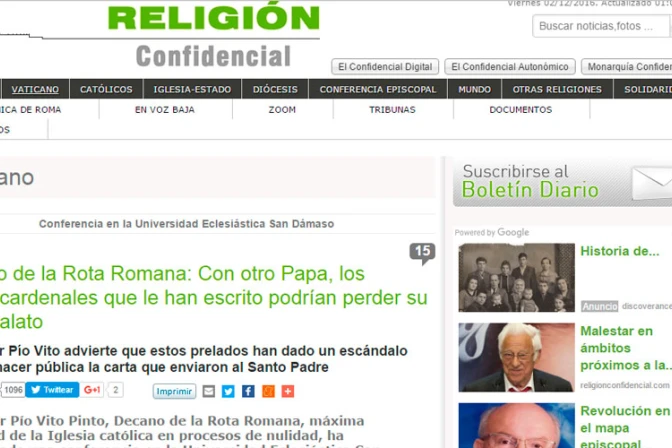Open more sharing options plus icon

(x=288, y=391)
